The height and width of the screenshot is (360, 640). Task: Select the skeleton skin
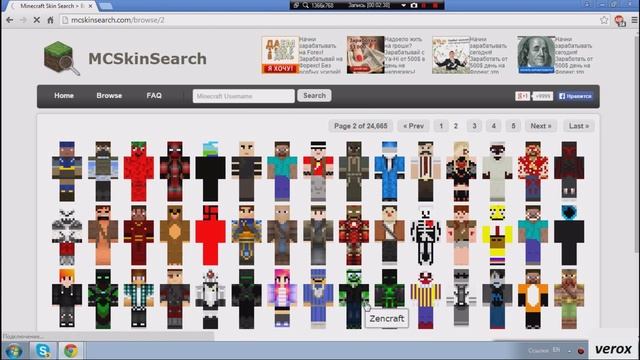(425, 236)
